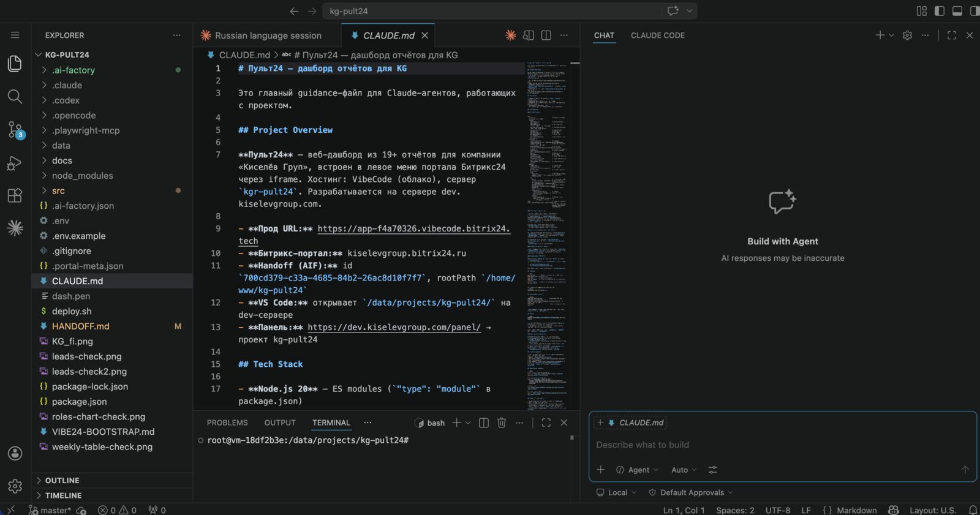Split the terminal panel
This screenshot has height=515, width=980.
click(x=484, y=423)
